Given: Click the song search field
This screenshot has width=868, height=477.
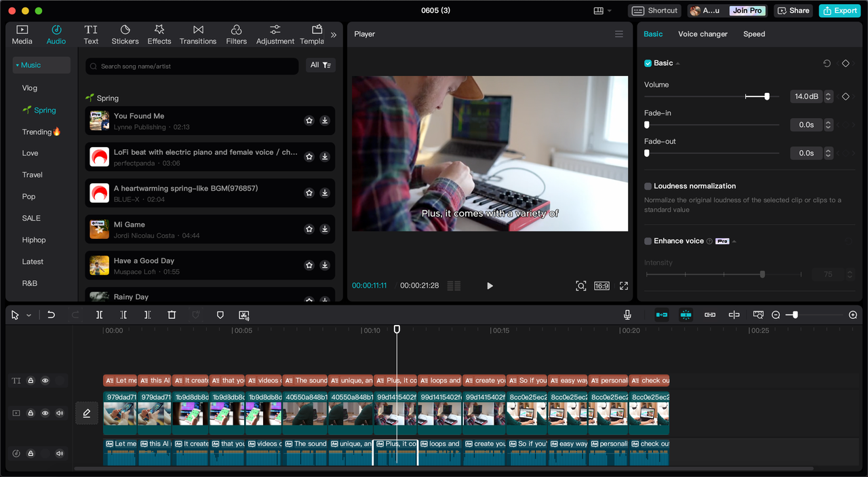Looking at the screenshot, I should click(x=192, y=66).
